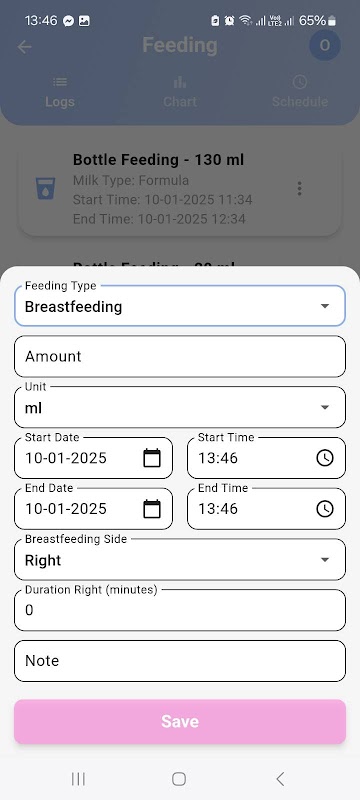
Task: Open the End Date calendar icon
Action: 152,509
